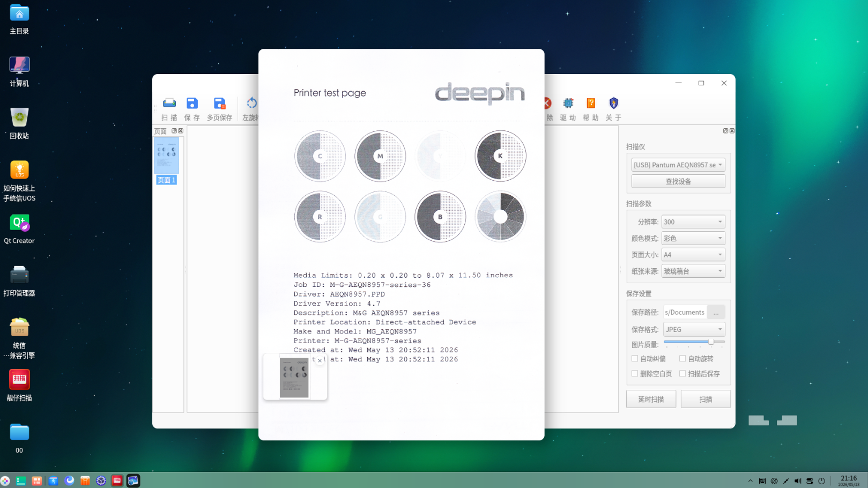The image size is (868, 488).
Task: Close the scan settings side panel
Action: tap(732, 131)
